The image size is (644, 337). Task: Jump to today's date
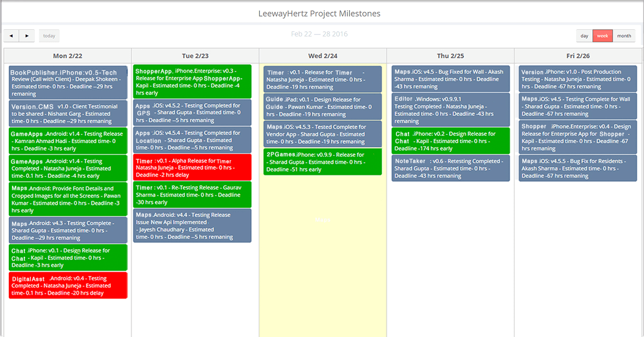pyautogui.click(x=49, y=36)
